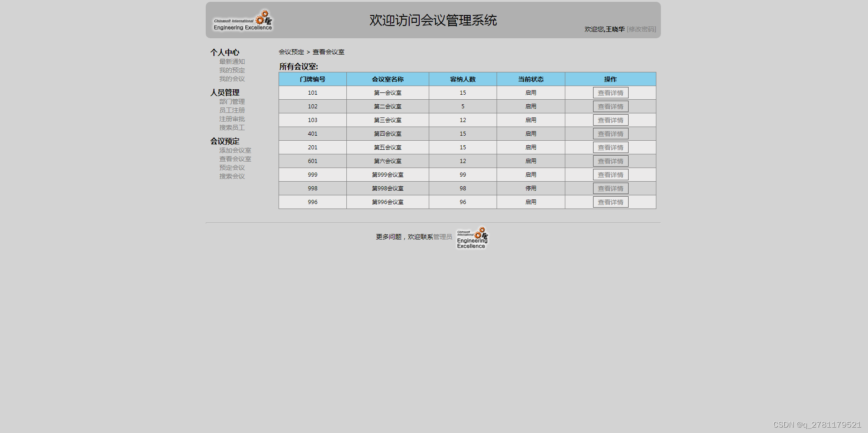Click the Chinasoft logo in the header
The width and height of the screenshot is (868, 433).
pyautogui.click(x=243, y=21)
